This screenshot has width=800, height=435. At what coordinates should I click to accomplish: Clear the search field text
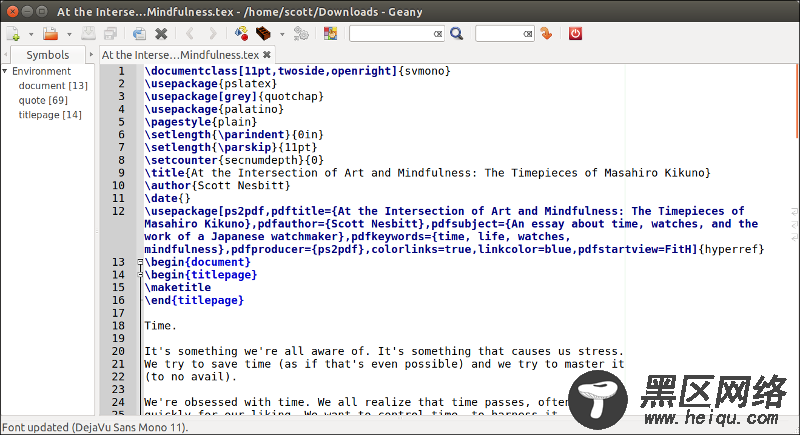[438, 34]
